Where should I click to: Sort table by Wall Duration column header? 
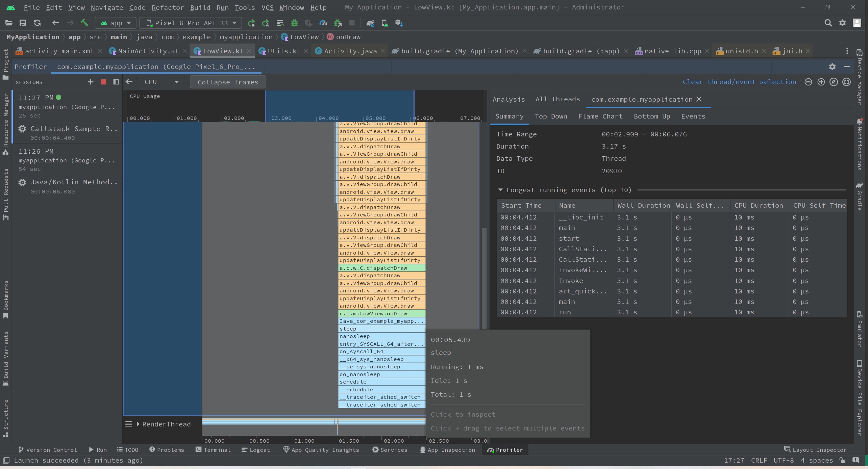tap(643, 206)
